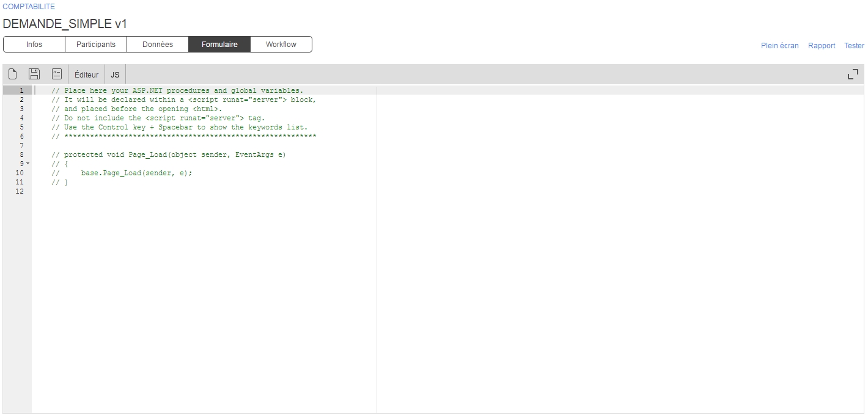This screenshot has height=417, width=868.
Task: Click the Tester link
Action: 854,46
